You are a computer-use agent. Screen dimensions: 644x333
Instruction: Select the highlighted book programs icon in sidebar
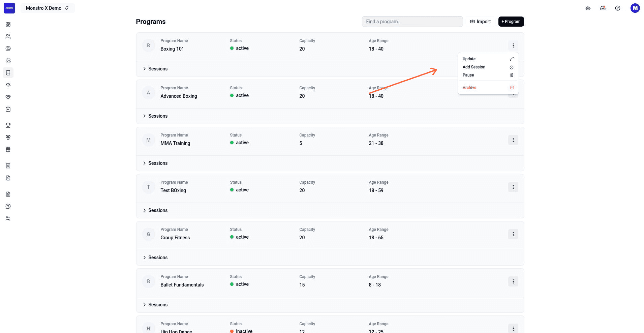(x=8, y=73)
